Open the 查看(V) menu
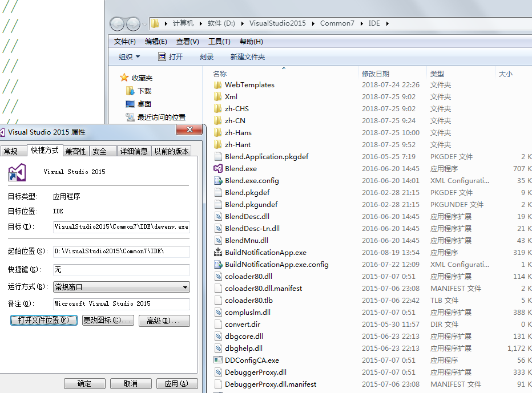 click(187, 42)
